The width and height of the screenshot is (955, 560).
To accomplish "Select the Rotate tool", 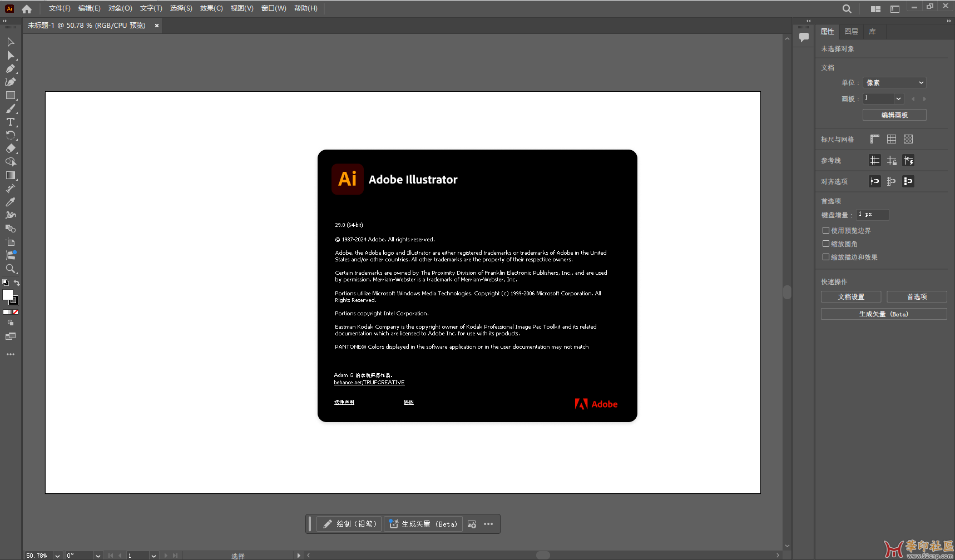I will tap(11, 136).
